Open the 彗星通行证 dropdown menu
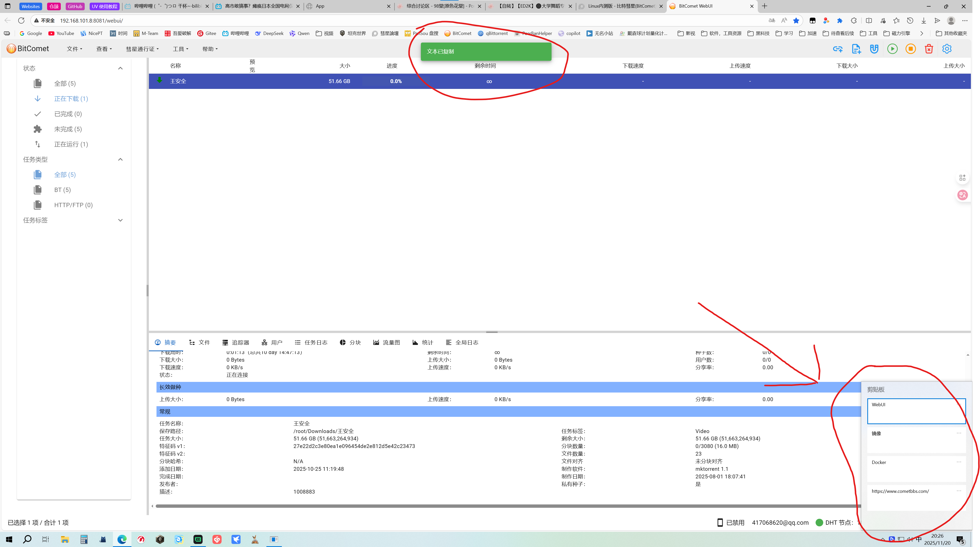980x547 pixels. 142,49
